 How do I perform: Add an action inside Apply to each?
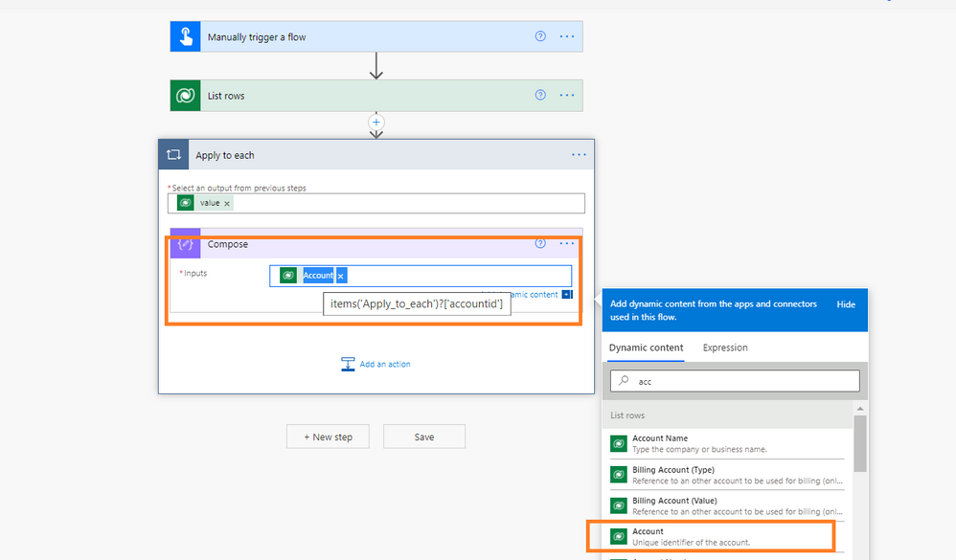pos(376,364)
